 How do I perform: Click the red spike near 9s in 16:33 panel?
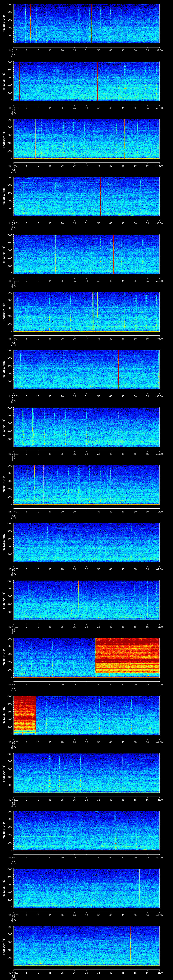tap(35, 139)
